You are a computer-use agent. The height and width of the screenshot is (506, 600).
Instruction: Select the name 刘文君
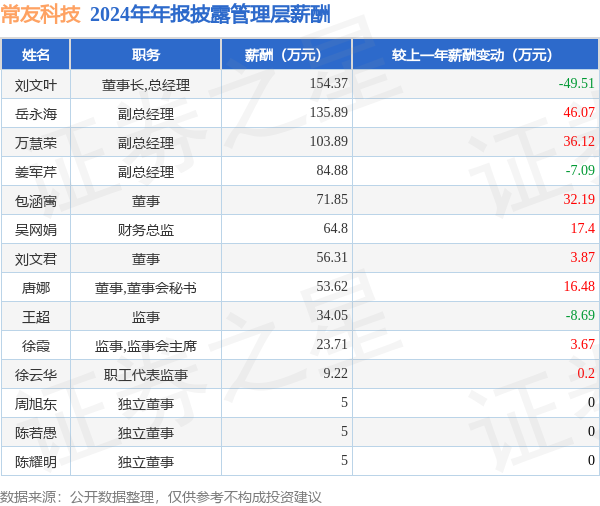[36, 259]
